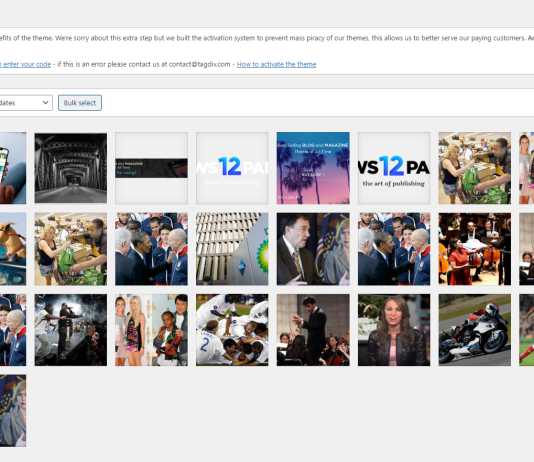Open the purple palm trees banner thumbnail

(313, 168)
